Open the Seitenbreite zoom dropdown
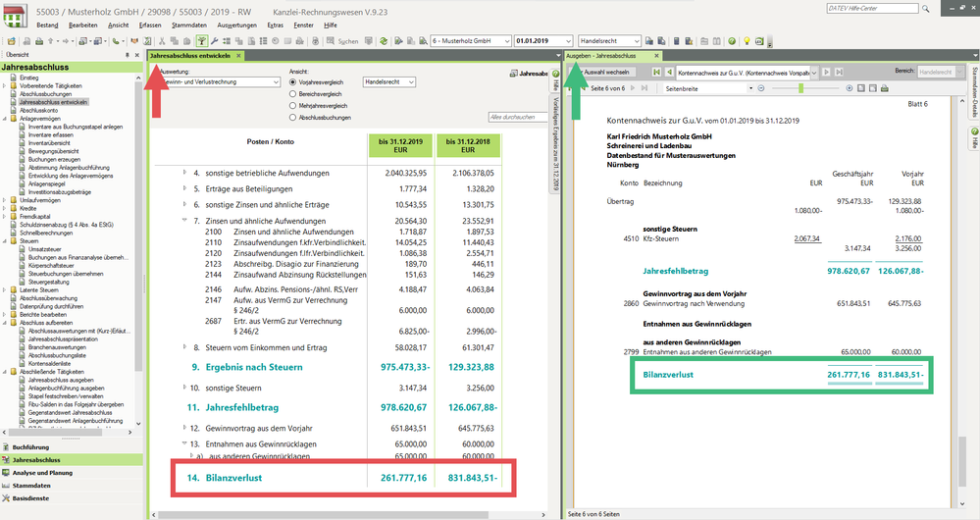The height and width of the screenshot is (520, 980). coord(750,88)
